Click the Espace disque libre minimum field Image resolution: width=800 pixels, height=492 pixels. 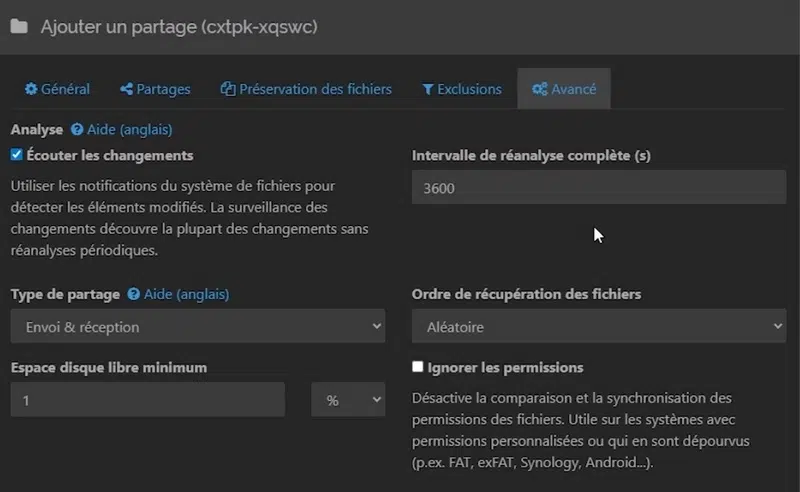[x=148, y=399]
